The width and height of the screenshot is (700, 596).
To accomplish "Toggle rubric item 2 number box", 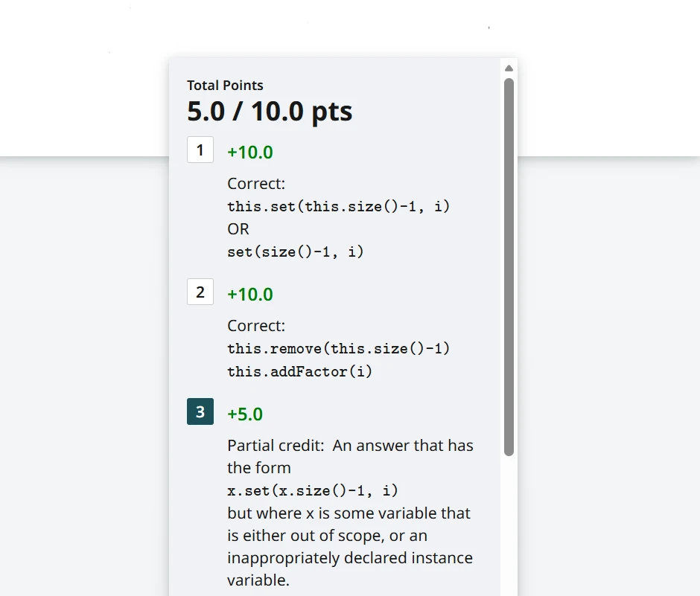I will [x=200, y=292].
